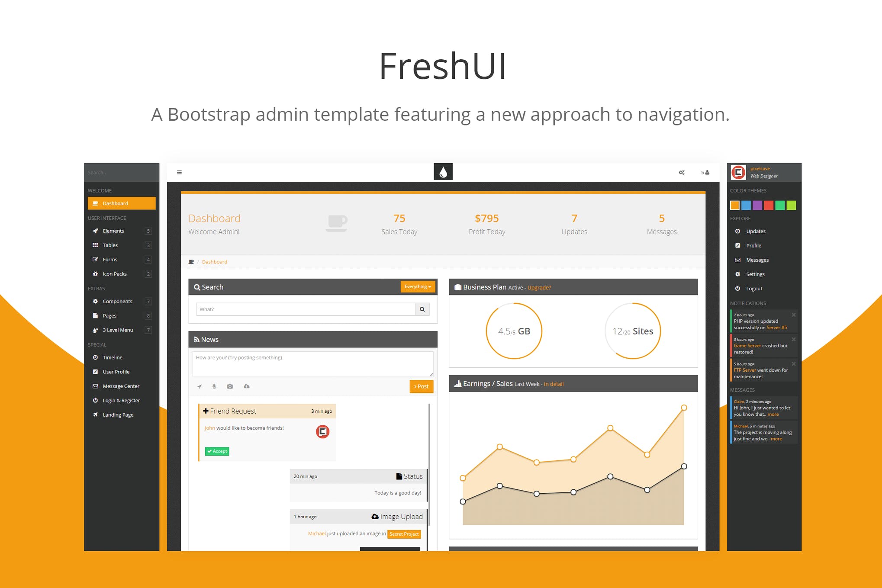Click the orange color theme swatch
Screen dimensions: 882x588
(735, 203)
